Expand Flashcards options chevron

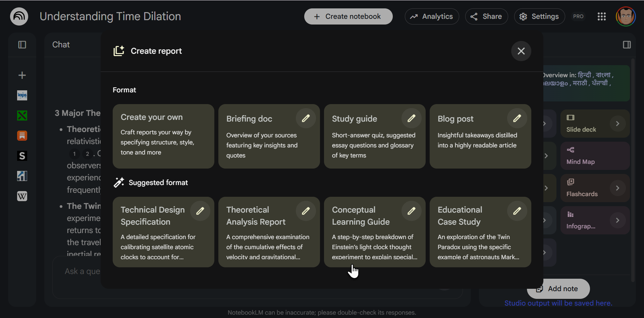point(618,188)
